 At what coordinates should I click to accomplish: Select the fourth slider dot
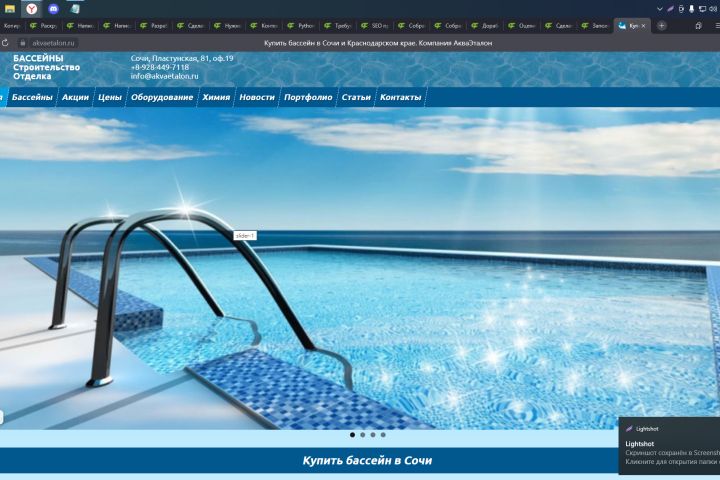(383, 435)
